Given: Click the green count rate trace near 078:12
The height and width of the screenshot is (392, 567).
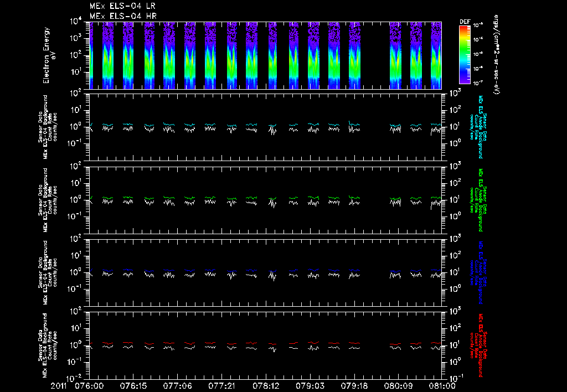Looking at the screenshot, I should (x=272, y=198).
